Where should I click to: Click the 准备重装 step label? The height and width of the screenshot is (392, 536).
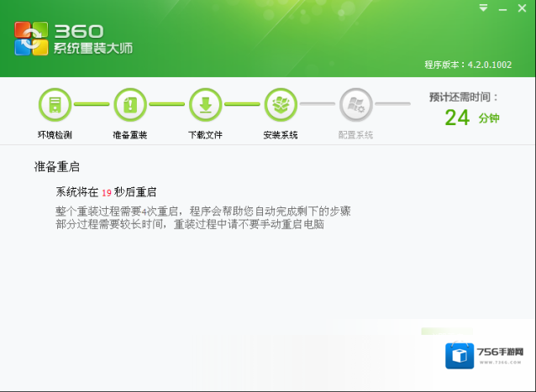(x=130, y=135)
